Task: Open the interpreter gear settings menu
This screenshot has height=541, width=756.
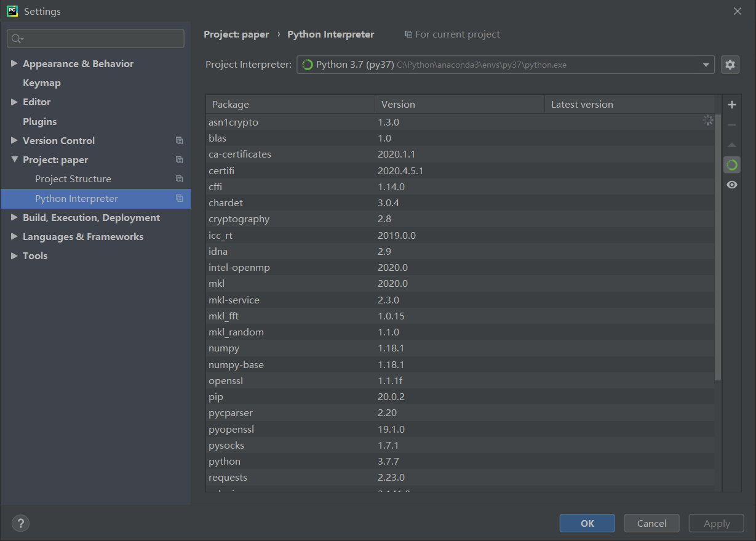Action: 730,65
